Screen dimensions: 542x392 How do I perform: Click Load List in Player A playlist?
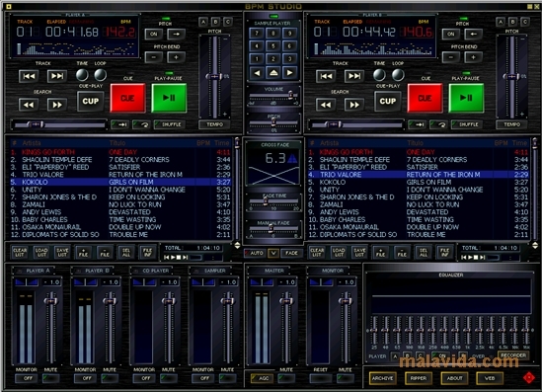[41, 252]
